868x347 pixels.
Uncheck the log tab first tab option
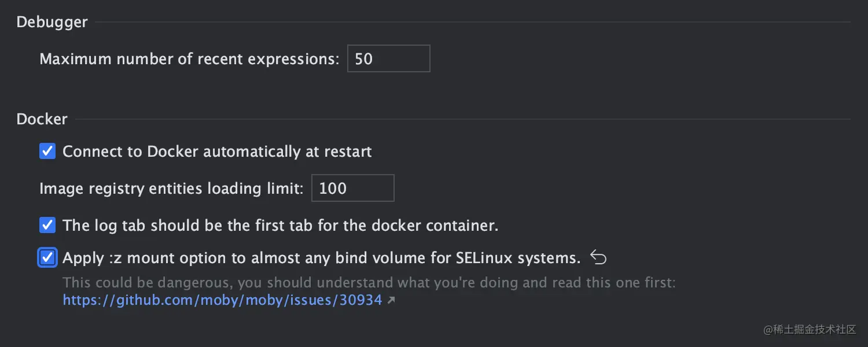pyautogui.click(x=47, y=225)
